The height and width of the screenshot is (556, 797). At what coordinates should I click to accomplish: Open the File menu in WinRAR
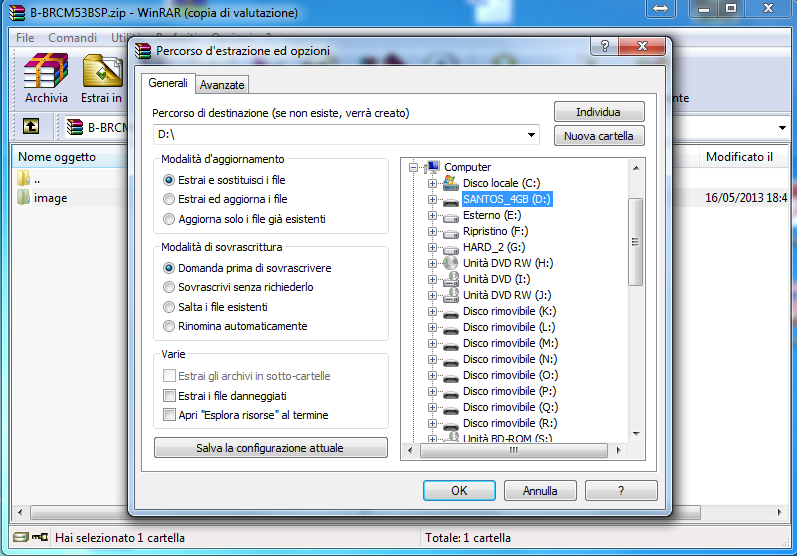pyautogui.click(x=25, y=38)
